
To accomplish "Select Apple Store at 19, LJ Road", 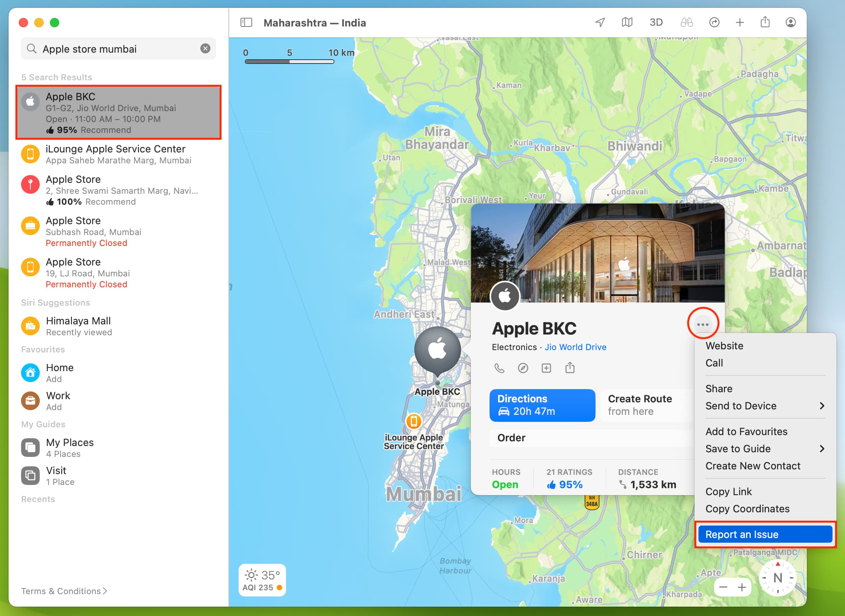I will coord(118,273).
